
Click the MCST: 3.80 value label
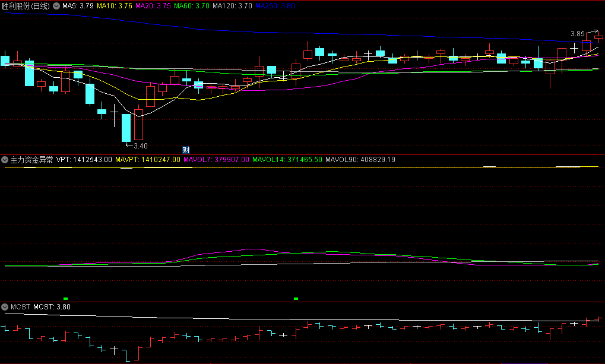(52, 307)
